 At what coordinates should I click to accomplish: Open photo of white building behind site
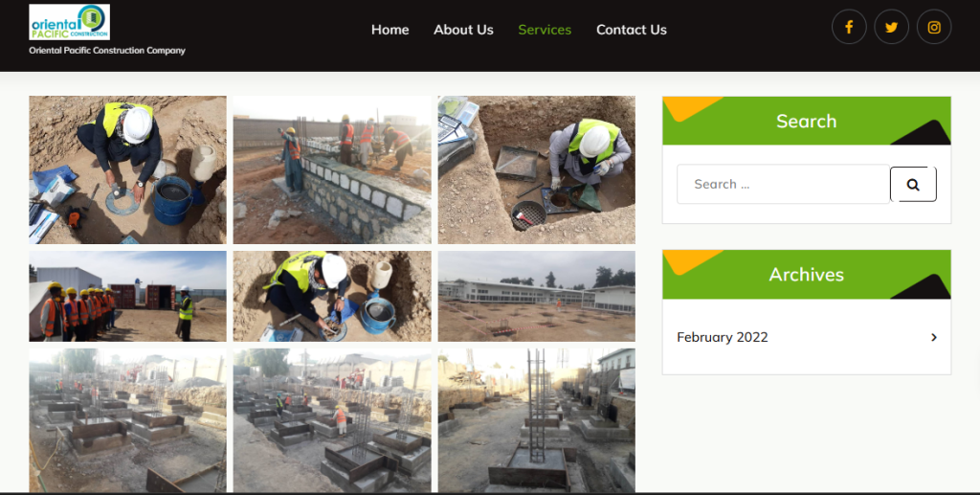coord(536,296)
